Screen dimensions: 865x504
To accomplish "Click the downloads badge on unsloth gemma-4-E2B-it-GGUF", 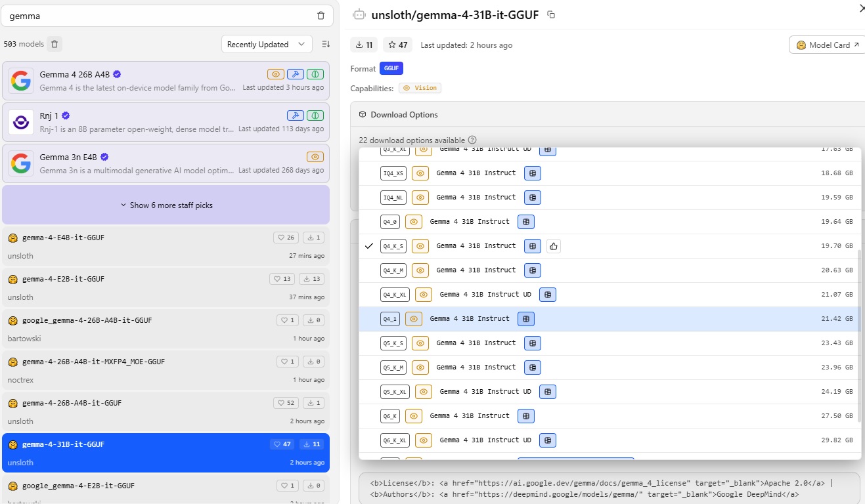I will point(311,279).
